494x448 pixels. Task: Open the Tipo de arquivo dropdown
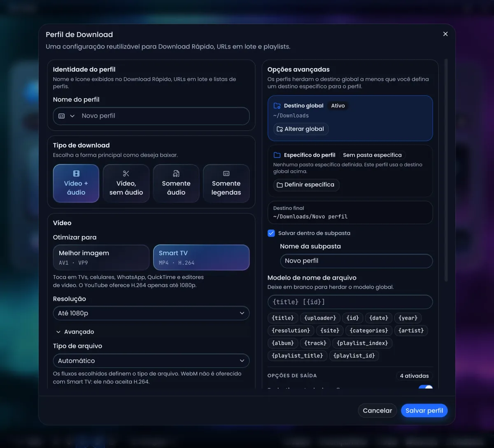tap(151, 361)
